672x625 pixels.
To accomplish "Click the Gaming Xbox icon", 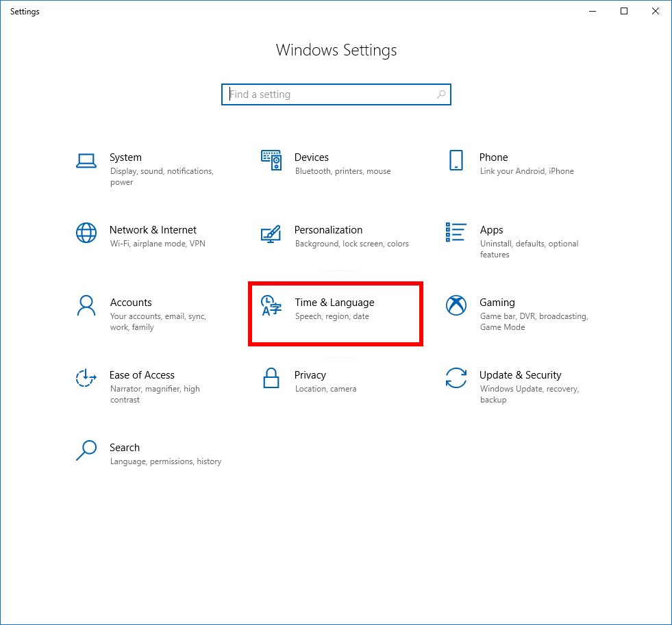I will pos(456,305).
